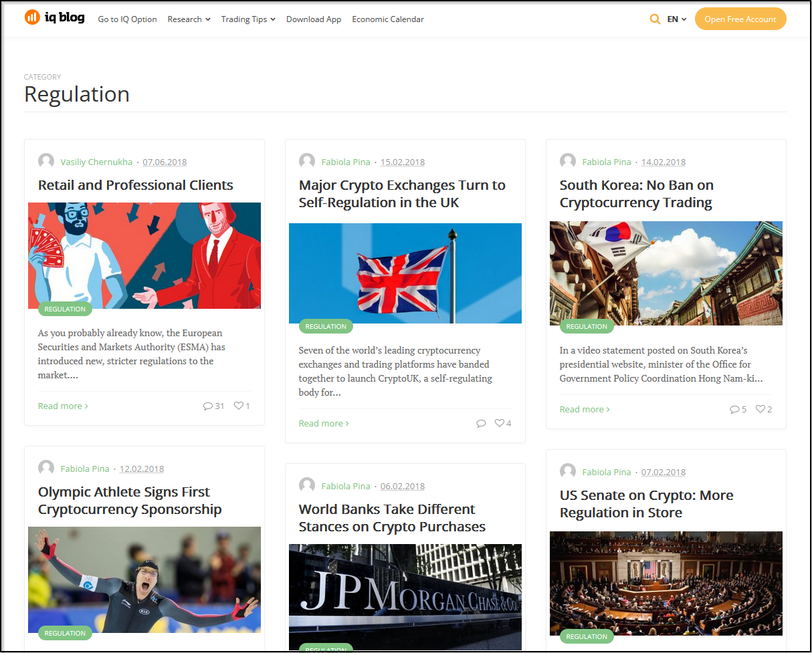This screenshot has width=812, height=653.
Task: Click Fabiola Pina on the 07.02.2018 post
Action: coord(607,472)
